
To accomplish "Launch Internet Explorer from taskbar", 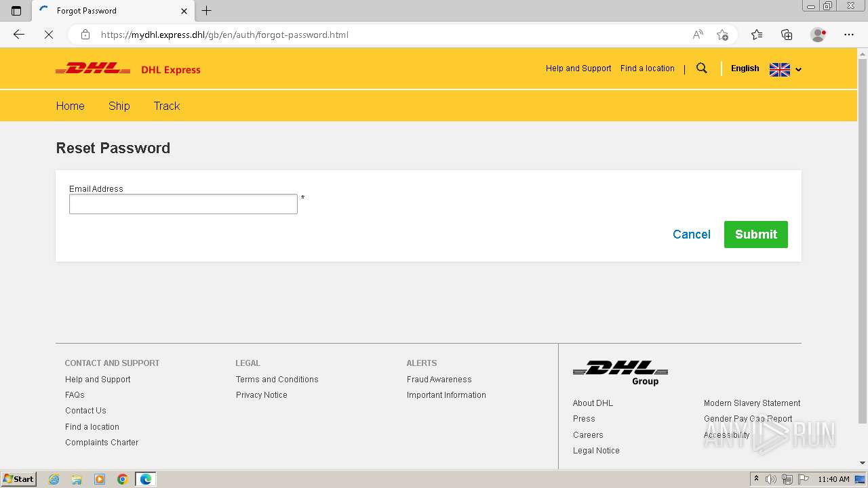I will (54, 479).
